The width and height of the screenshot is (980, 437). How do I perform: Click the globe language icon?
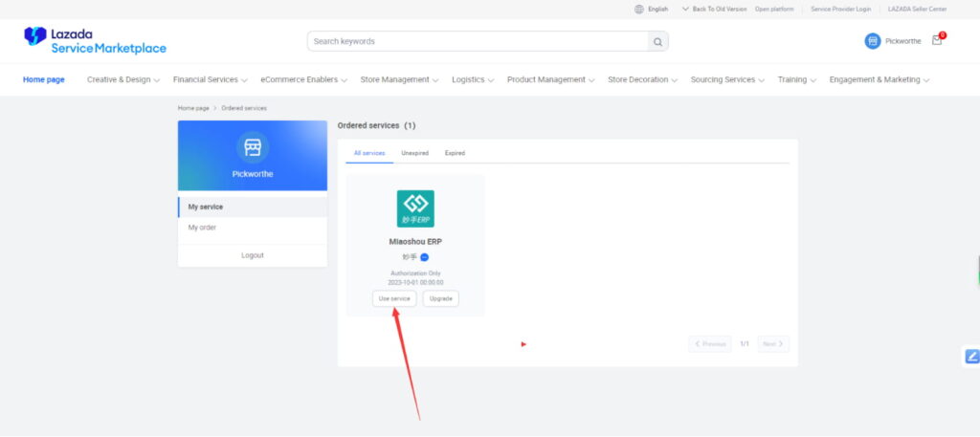[638, 10]
